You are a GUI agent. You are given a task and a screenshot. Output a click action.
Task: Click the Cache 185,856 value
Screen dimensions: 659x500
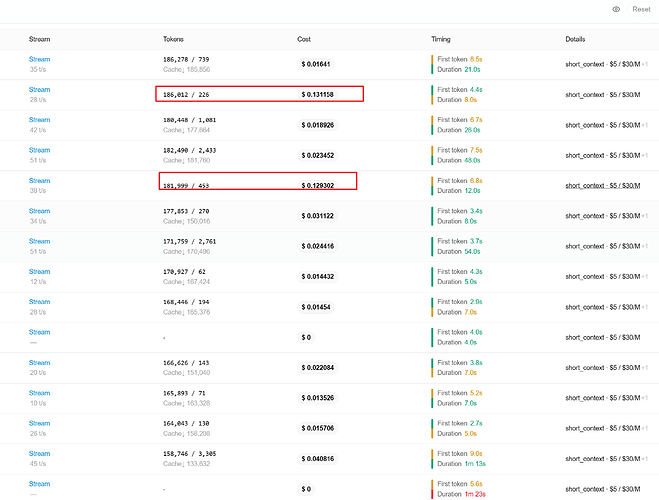187,69
